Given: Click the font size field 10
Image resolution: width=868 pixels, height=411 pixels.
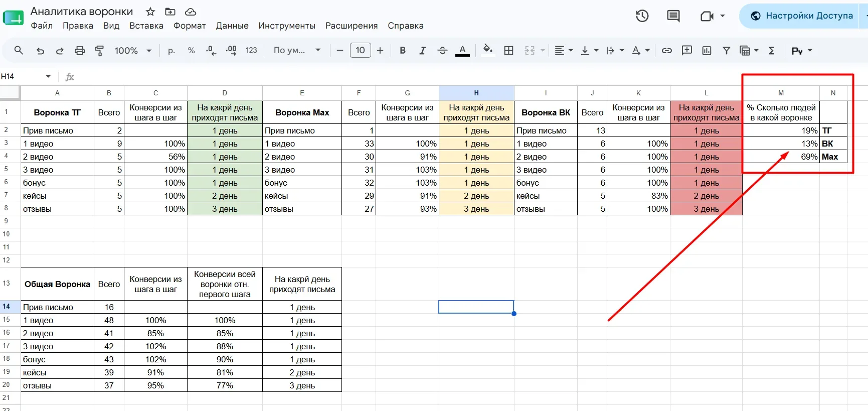Looking at the screenshot, I should point(361,50).
